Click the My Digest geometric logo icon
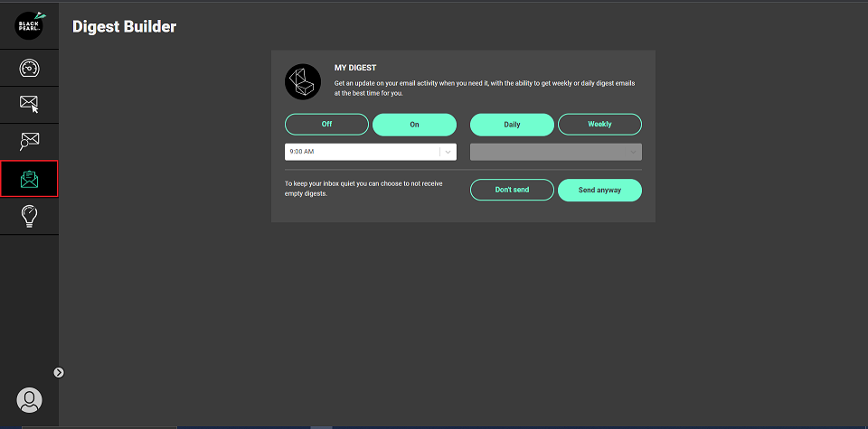The image size is (868, 429). click(x=303, y=81)
